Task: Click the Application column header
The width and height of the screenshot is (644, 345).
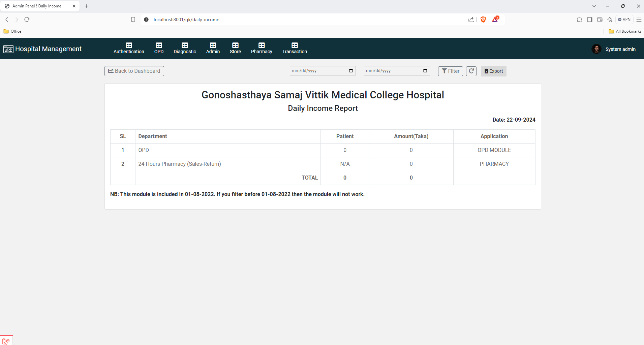Action: [494, 136]
